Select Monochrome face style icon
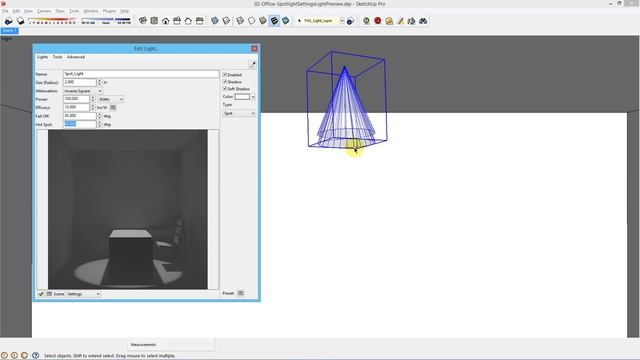This screenshot has height=360, width=640. tap(286, 20)
